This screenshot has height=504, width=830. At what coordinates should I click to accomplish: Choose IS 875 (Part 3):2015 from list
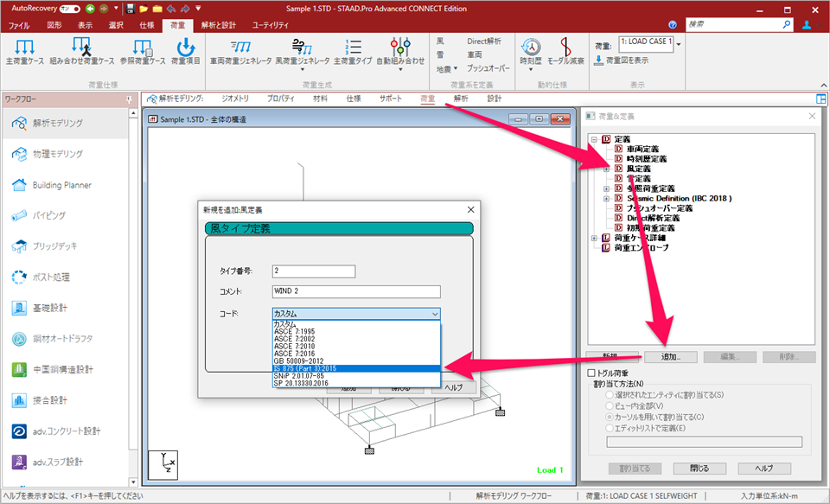tap(356, 368)
